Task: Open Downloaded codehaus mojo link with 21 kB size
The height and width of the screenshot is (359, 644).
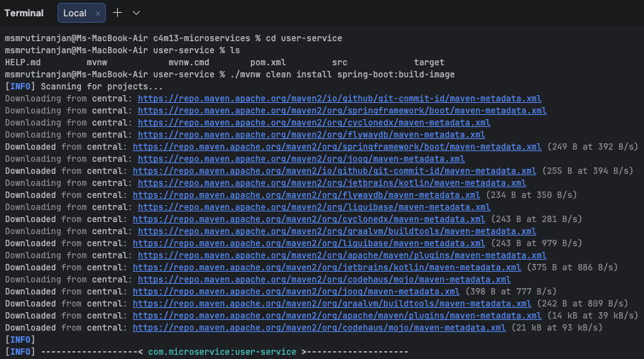Action: pos(319,328)
